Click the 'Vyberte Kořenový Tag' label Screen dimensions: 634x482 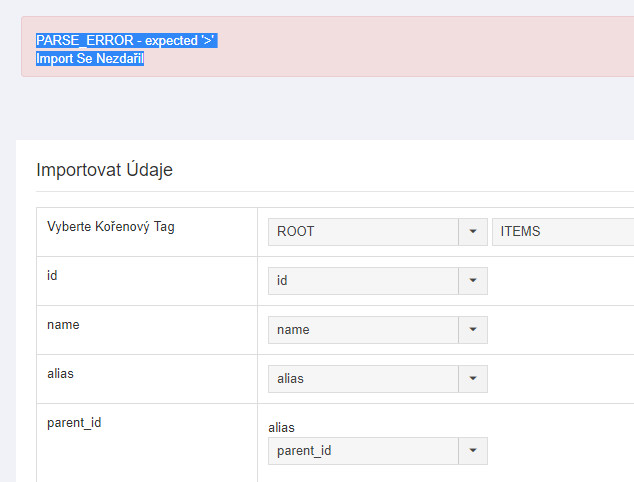click(111, 227)
